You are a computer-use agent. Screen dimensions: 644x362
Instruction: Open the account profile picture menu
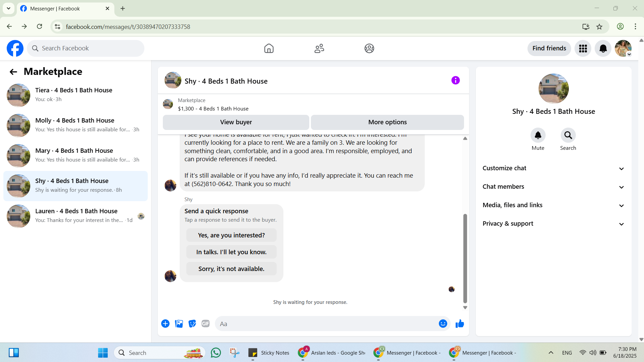[x=623, y=48]
